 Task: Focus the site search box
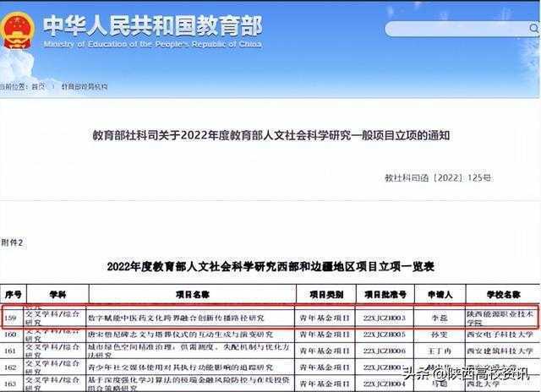coord(462,29)
